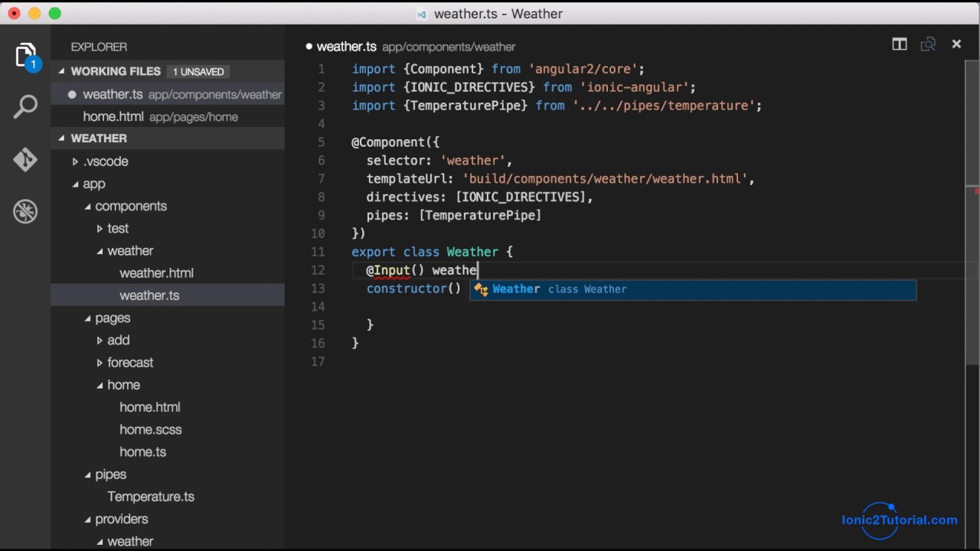Close the weather.ts editor

[956, 44]
